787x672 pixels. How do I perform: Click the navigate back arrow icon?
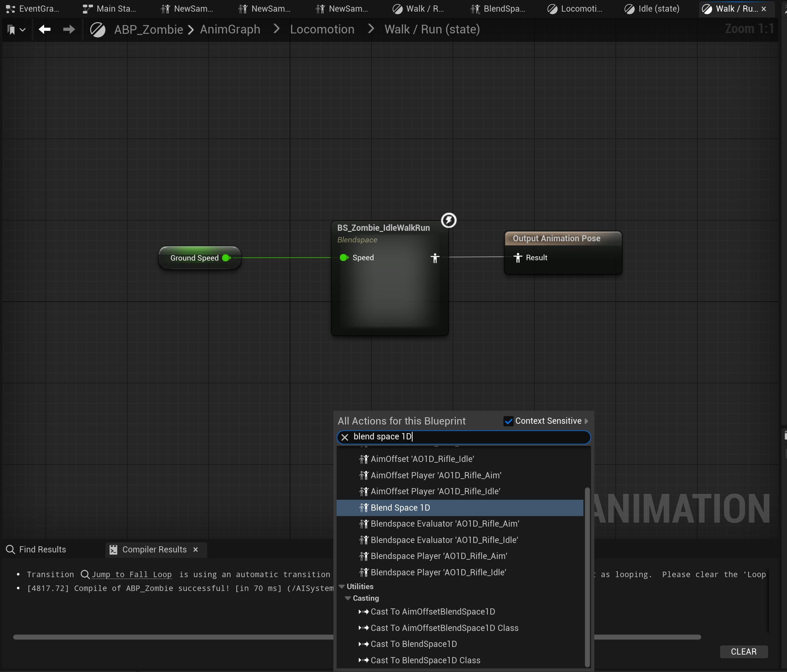click(x=45, y=29)
